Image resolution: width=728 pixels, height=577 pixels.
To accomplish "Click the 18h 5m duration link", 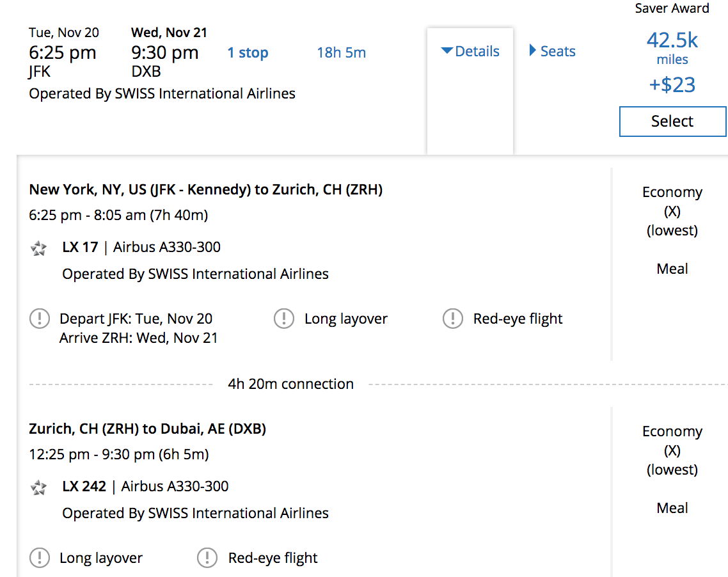I will click(342, 53).
